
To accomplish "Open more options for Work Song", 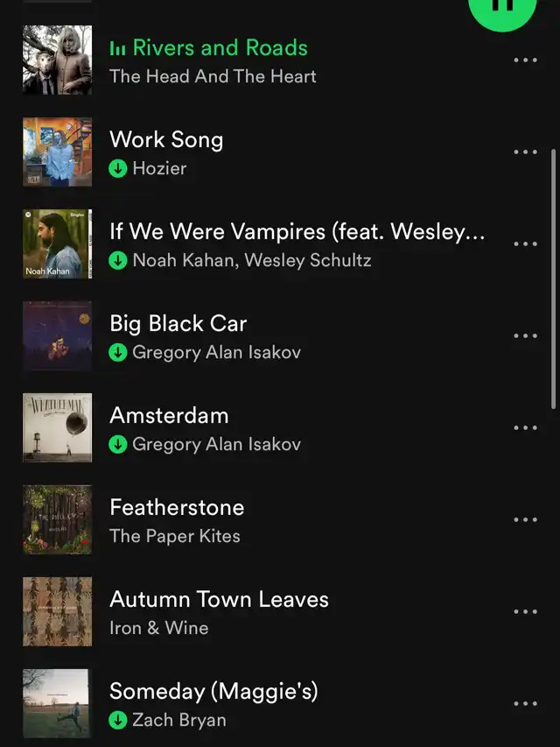I will pyautogui.click(x=525, y=152).
